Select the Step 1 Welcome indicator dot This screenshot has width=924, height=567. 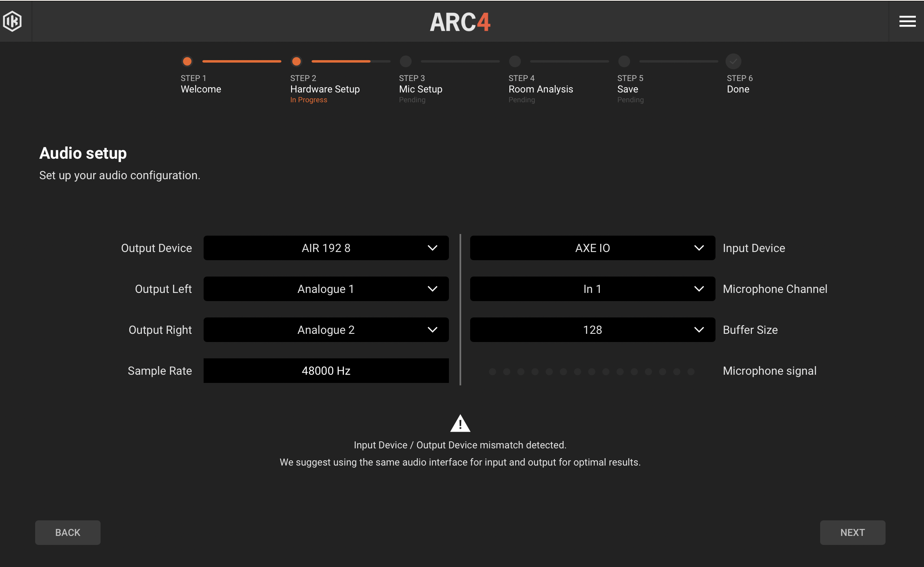pyautogui.click(x=187, y=61)
